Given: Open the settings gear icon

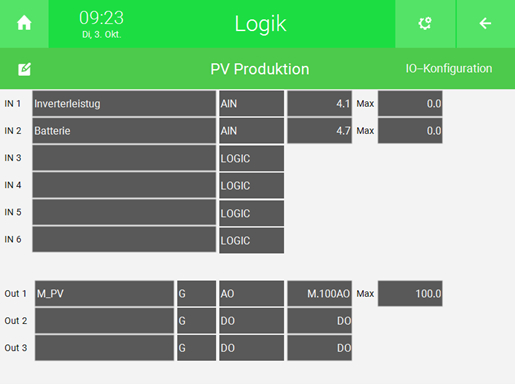Looking at the screenshot, I should click(425, 23).
